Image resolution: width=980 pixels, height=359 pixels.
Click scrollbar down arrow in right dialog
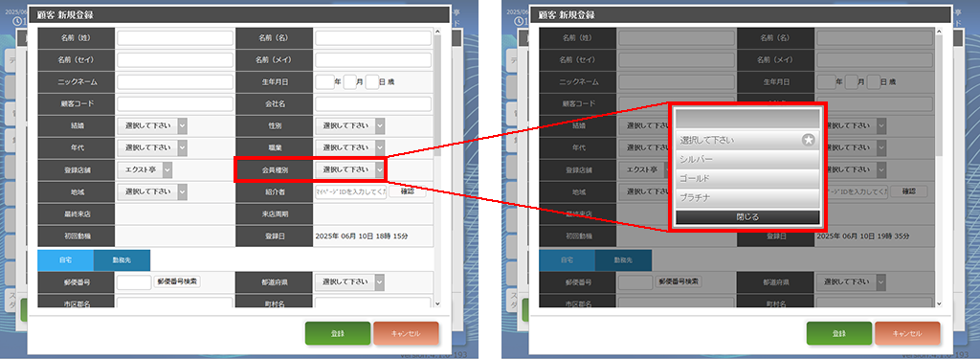pos(939,303)
